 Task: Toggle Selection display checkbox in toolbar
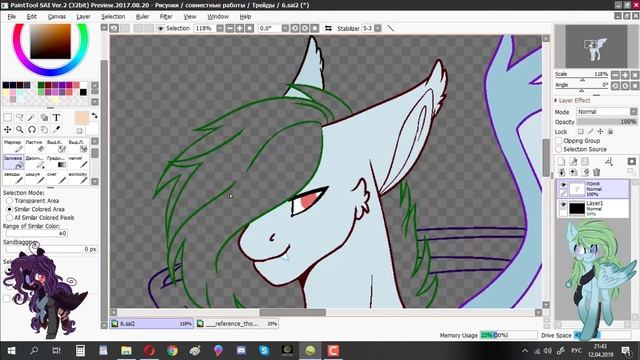(160, 28)
